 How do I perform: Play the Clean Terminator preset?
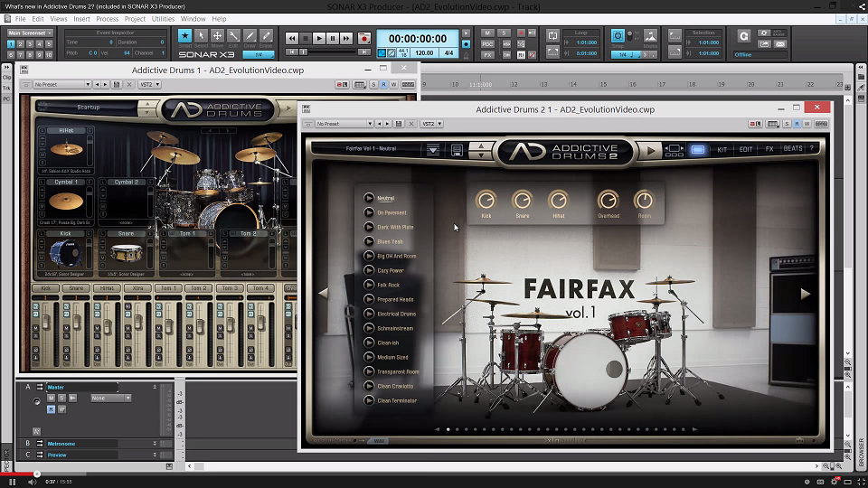point(369,400)
